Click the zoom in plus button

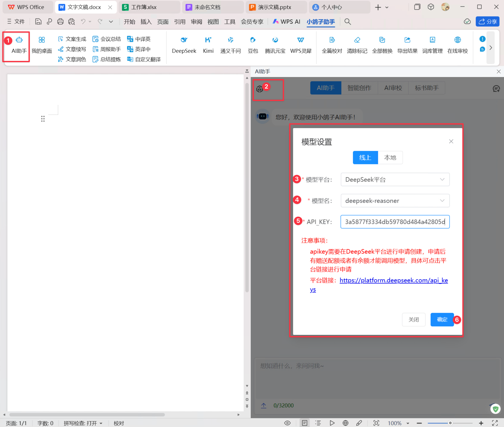point(481,423)
